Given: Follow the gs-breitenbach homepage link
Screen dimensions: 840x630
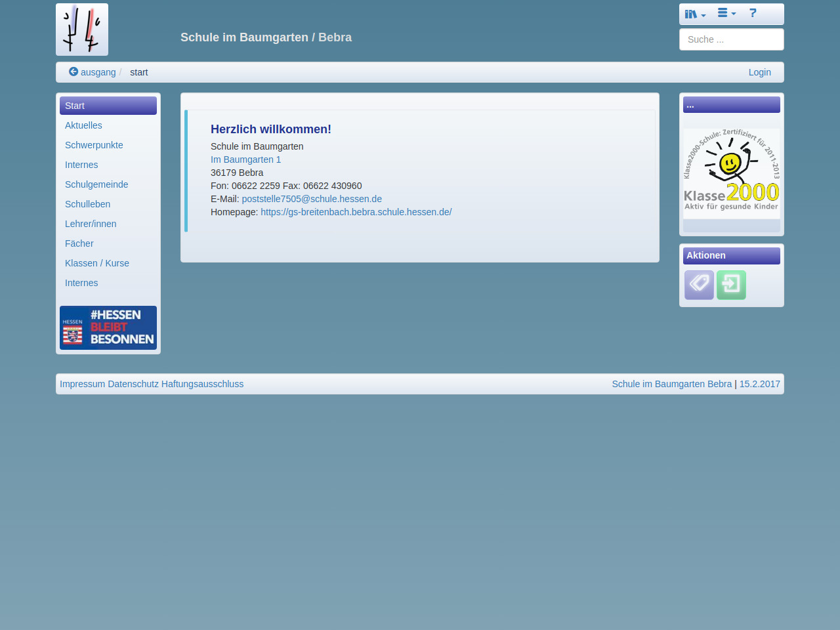Looking at the screenshot, I should coord(356,212).
